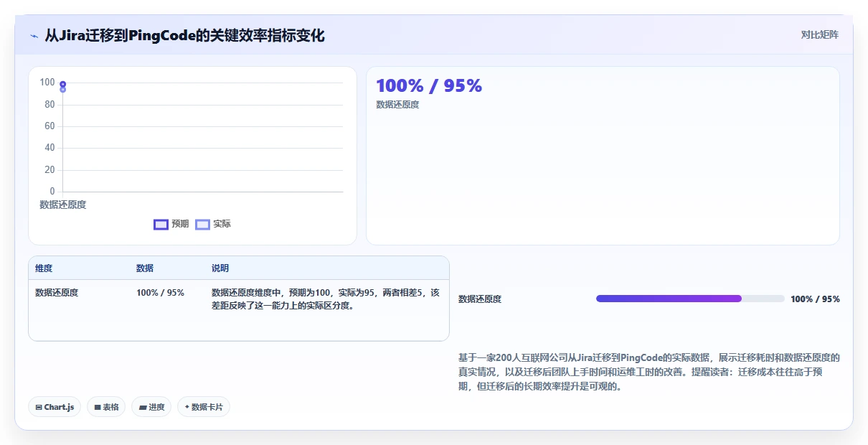This screenshot has width=868, height=445.
Task: Click the 数据还原度 x-axis label under the chart
Action: pyautogui.click(x=63, y=205)
